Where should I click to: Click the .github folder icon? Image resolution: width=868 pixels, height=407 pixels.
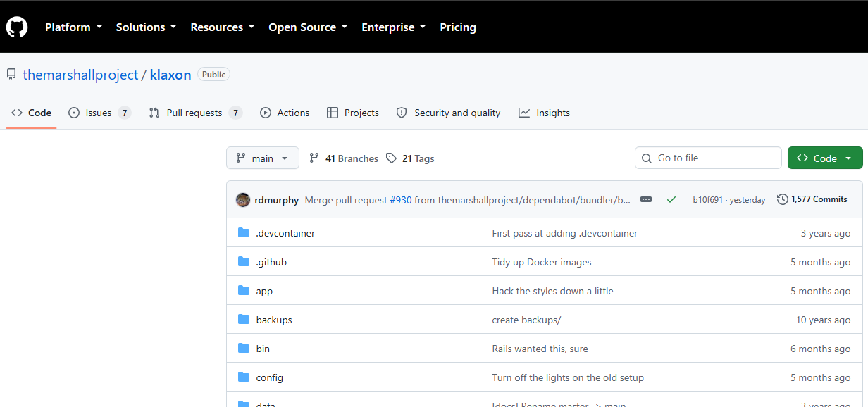244,262
